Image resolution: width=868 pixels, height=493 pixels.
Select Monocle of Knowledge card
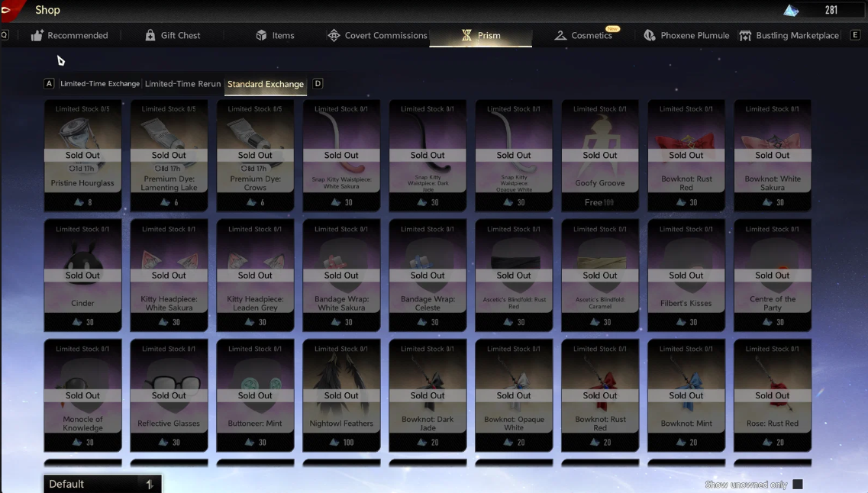click(x=82, y=395)
